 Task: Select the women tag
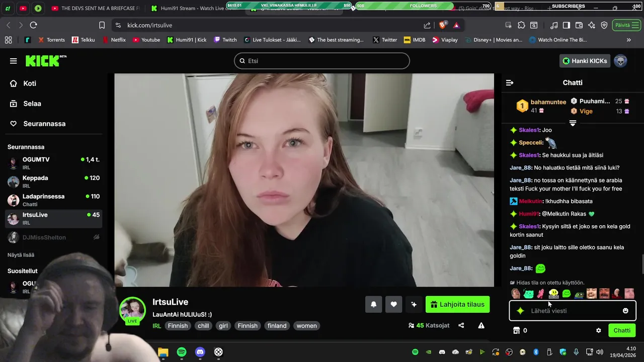tap(306, 326)
